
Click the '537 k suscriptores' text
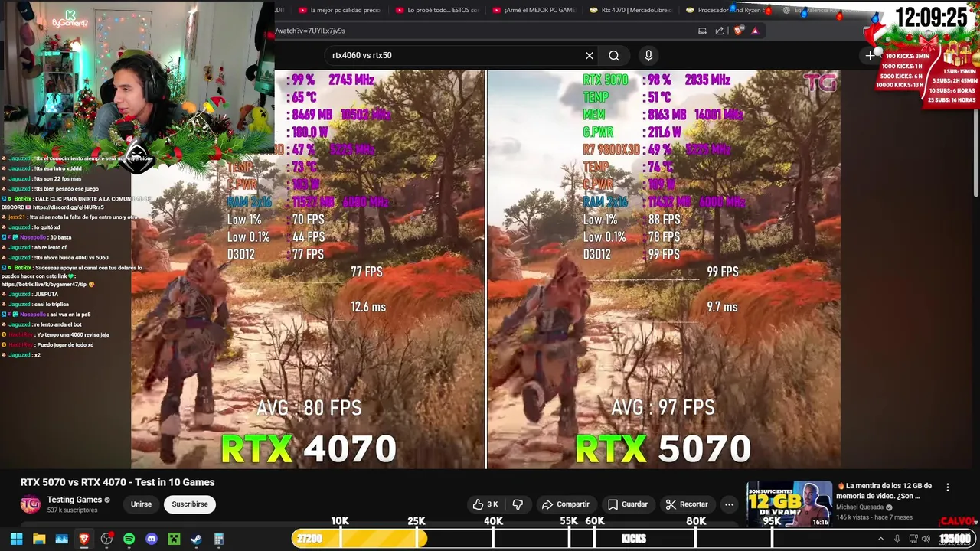coord(72,510)
